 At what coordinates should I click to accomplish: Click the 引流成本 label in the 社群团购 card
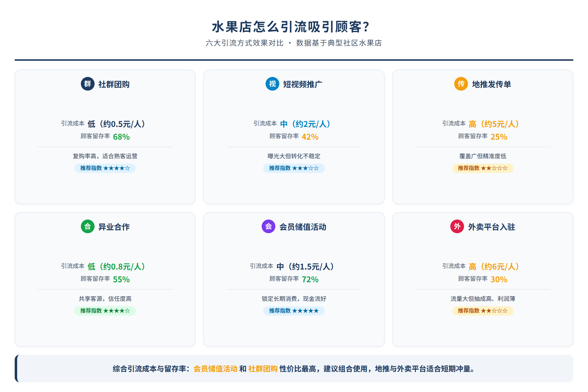(x=73, y=123)
